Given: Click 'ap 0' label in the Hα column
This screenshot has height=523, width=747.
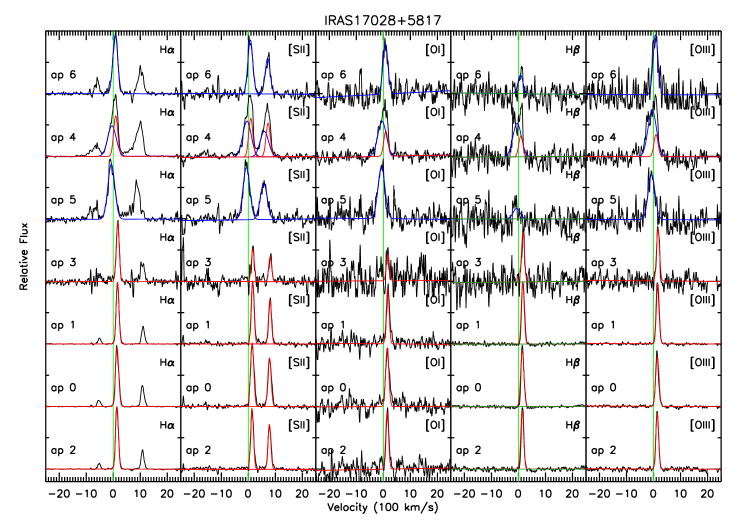Looking at the screenshot, I should pos(63,388).
